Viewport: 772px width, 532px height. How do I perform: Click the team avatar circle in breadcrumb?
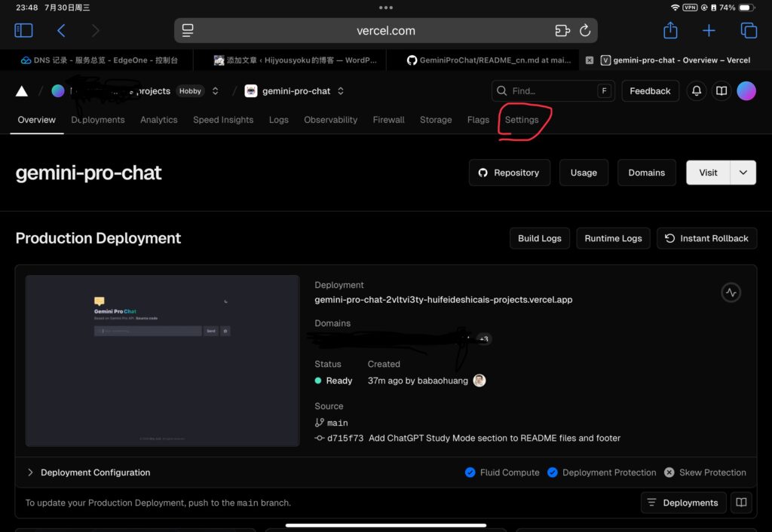point(58,91)
